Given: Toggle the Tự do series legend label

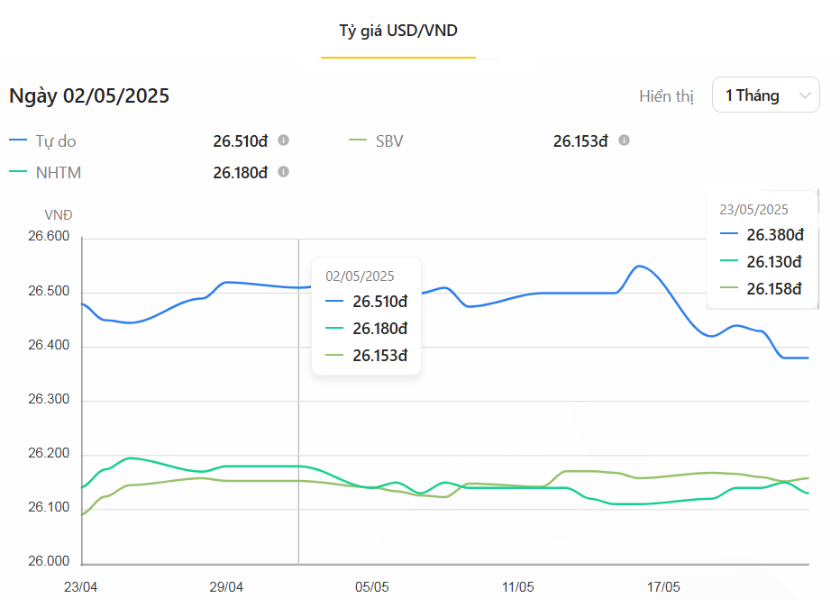Looking at the screenshot, I should [55, 141].
